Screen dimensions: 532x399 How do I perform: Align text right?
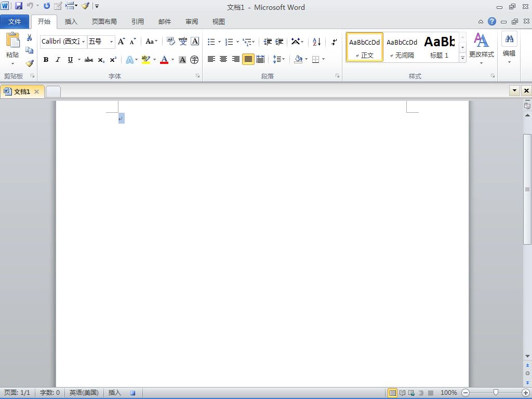(236, 59)
